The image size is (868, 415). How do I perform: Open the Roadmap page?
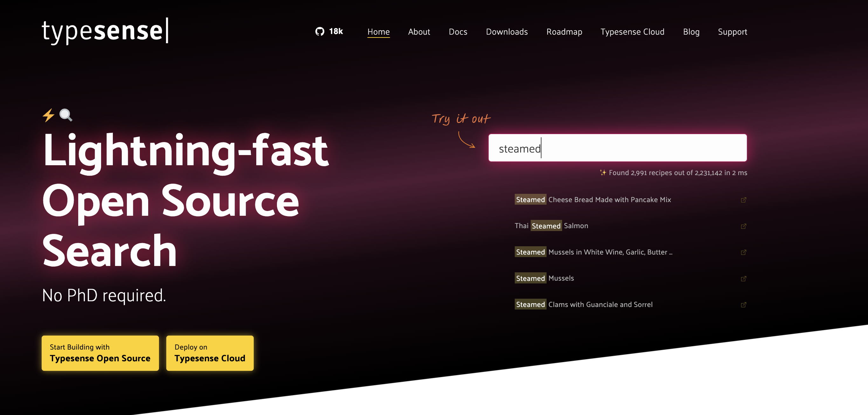pos(564,32)
